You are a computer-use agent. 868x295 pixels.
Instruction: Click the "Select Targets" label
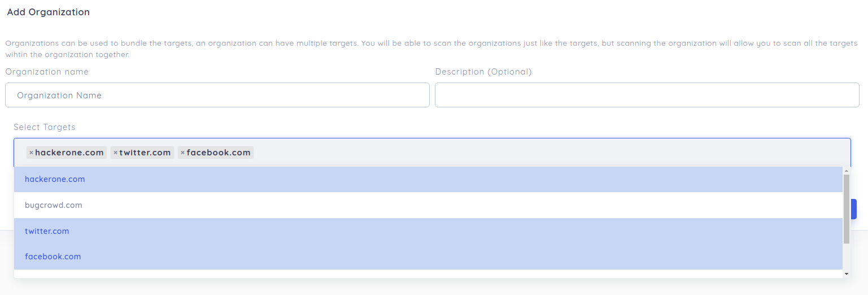pos(45,127)
